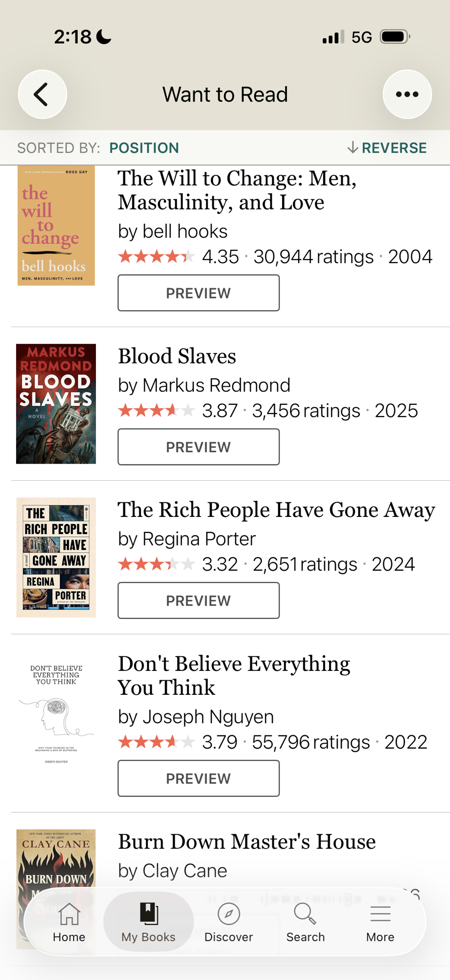Click the star rating for Blood Slaves

(157, 411)
